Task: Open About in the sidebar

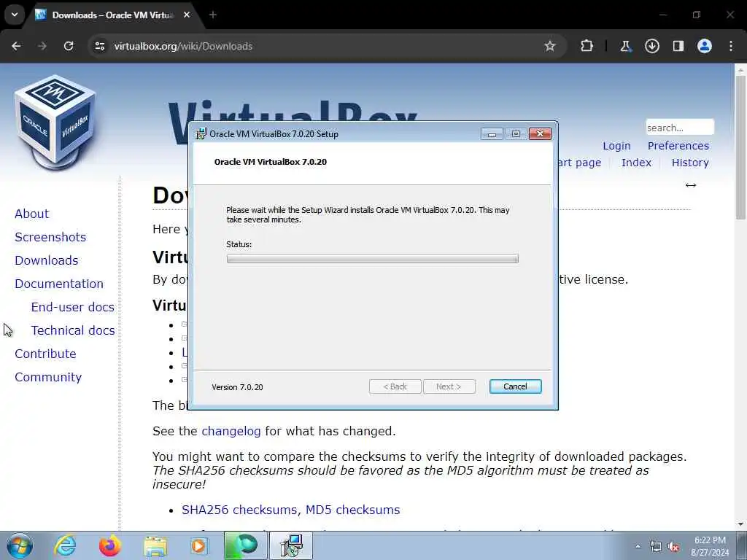Action: click(x=31, y=214)
